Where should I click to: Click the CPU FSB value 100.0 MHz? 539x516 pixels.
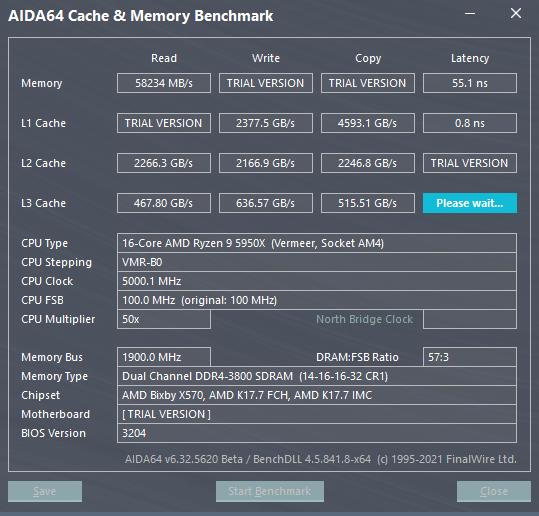[x=317, y=300]
